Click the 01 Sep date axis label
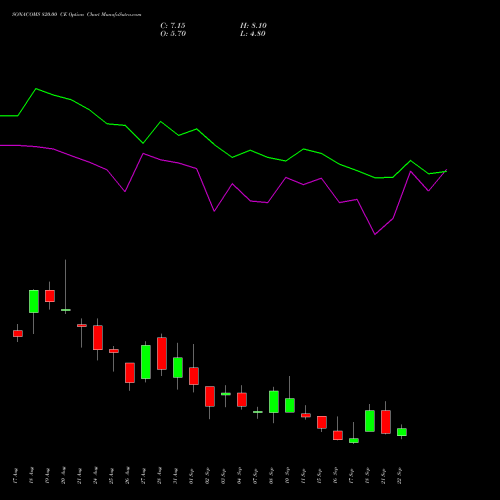 pyautogui.click(x=191, y=476)
